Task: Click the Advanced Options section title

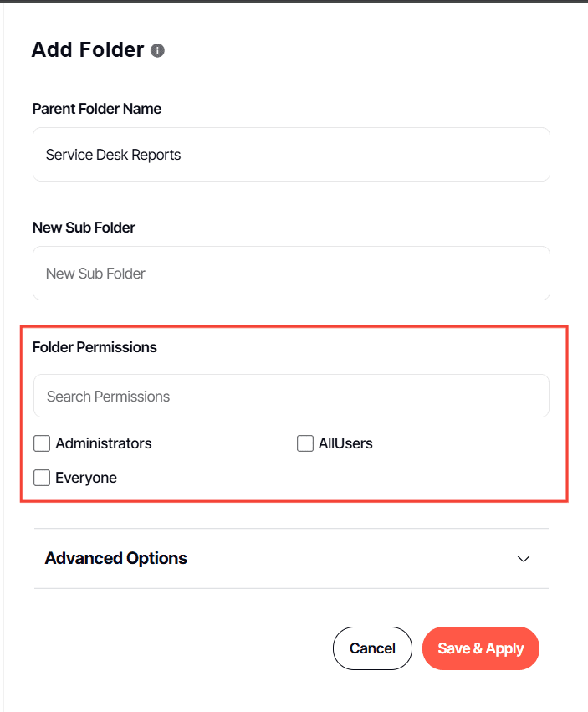Action: click(x=115, y=558)
